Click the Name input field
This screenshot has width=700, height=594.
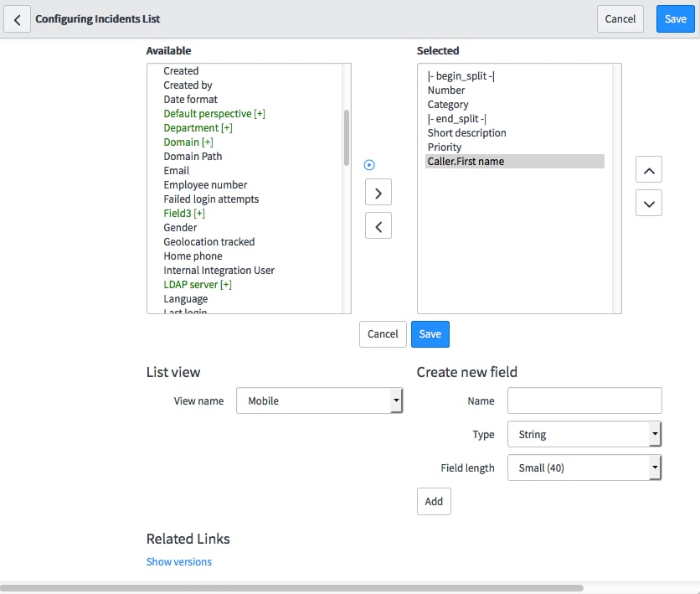[x=584, y=400]
